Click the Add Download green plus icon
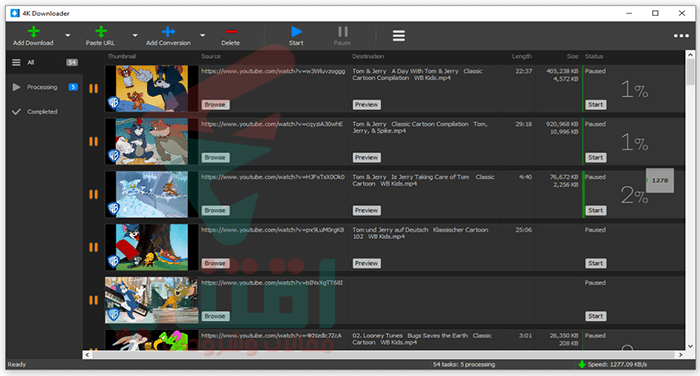The height and width of the screenshot is (376, 700). (x=33, y=31)
